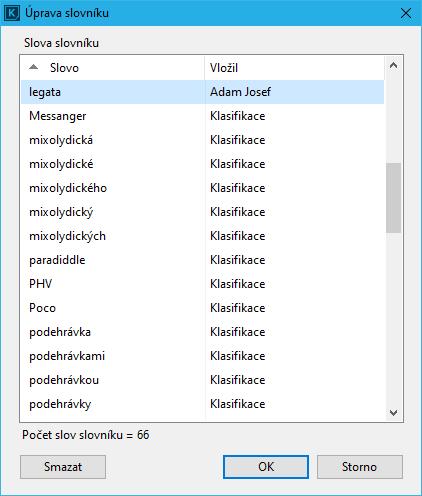The width and height of the screenshot is (422, 496).
Task: Click the scroll down arrow of word list
Action: pos(393,413)
